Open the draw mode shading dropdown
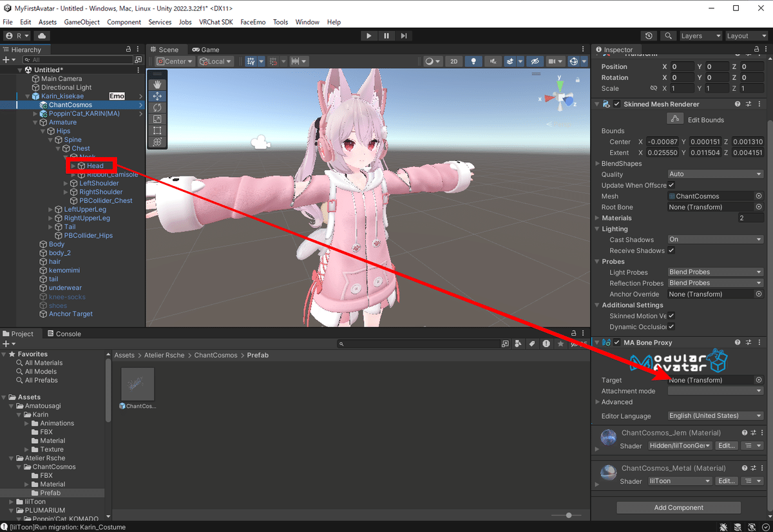The width and height of the screenshot is (773, 532). (x=433, y=61)
